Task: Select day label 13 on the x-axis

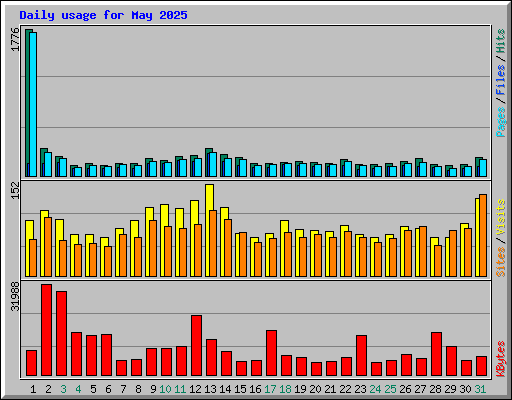Action: [210, 389]
